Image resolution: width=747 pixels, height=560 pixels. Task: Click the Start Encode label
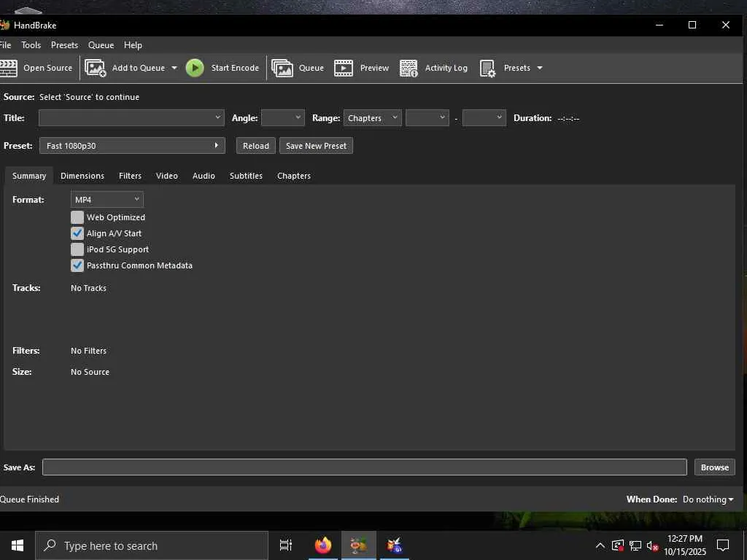[236, 68]
